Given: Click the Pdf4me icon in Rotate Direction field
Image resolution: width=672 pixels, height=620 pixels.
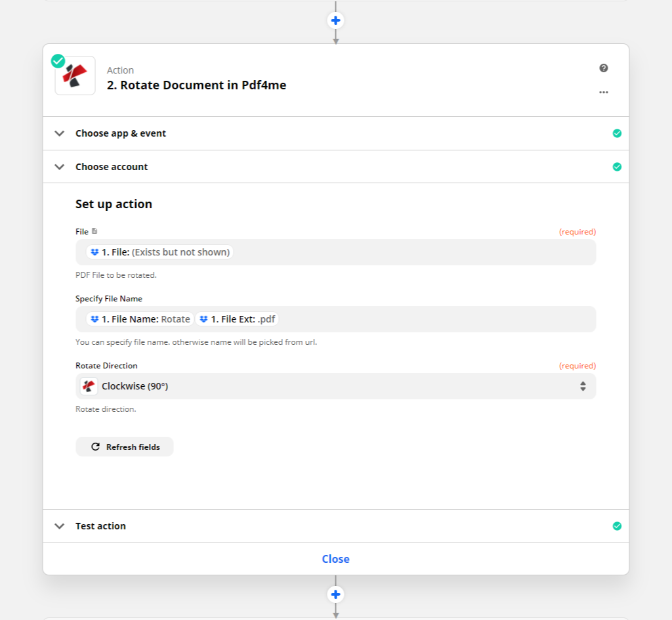Looking at the screenshot, I should pos(89,386).
